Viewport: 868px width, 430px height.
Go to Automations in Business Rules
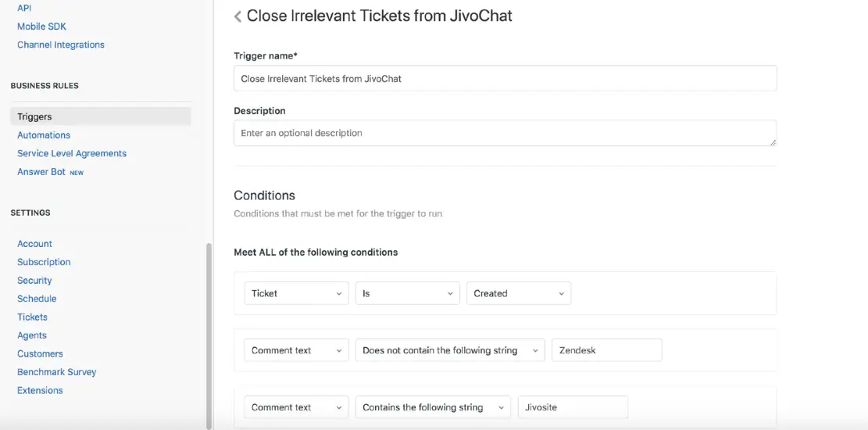[44, 135]
